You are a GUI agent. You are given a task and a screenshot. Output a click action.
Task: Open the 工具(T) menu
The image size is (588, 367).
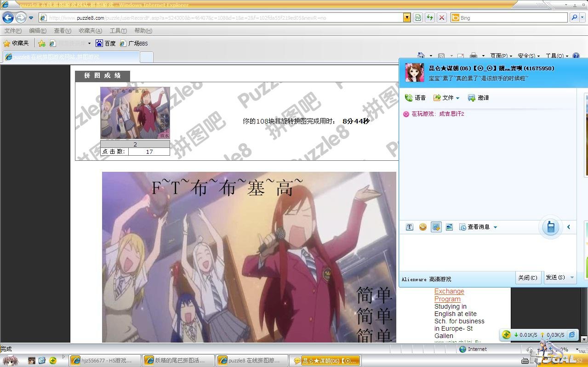118,31
